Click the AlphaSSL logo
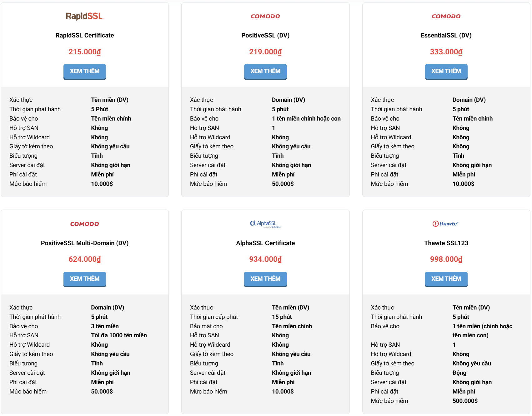Image resolution: width=532 pixels, height=416 pixels. pyautogui.click(x=265, y=224)
